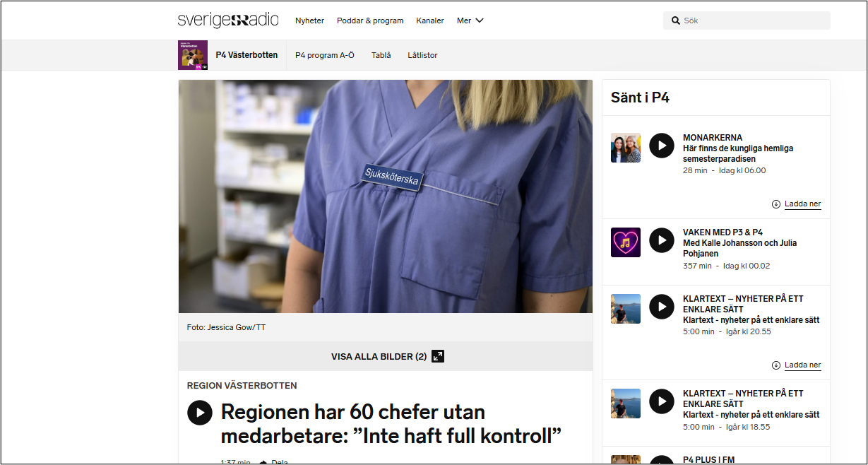This screenshot has width=868, height=465.
Task: Download Klartext 20.55 episode via Ladda ner
Action: pyautogui.click(x=797, y=365)
